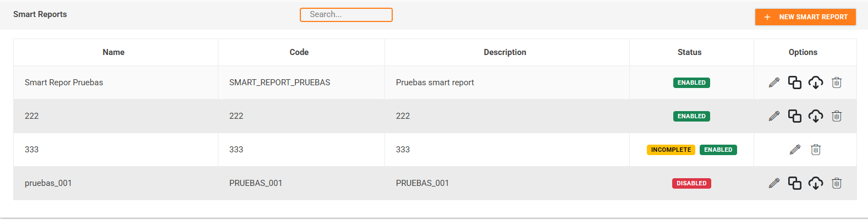Download the Smart Repor Pruebas report
This screenshot has width=868, height=220.
click(x=816, y=82)
